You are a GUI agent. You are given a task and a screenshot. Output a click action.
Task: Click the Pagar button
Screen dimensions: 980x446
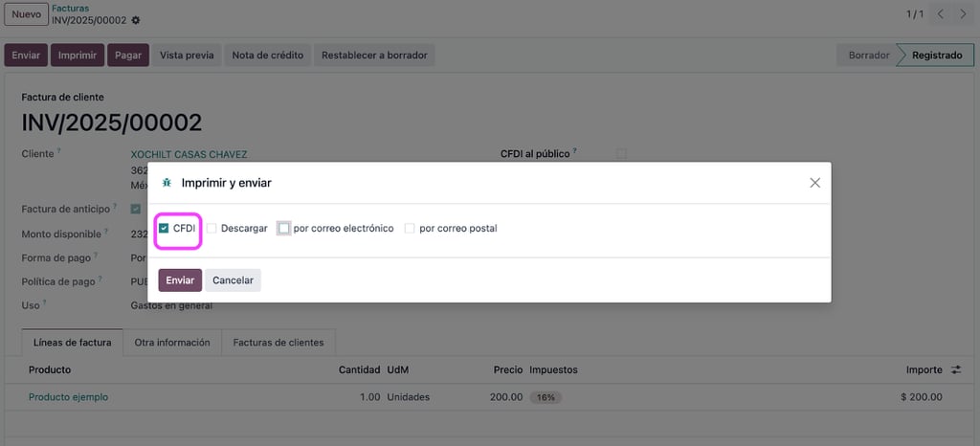tap(128, 55)
